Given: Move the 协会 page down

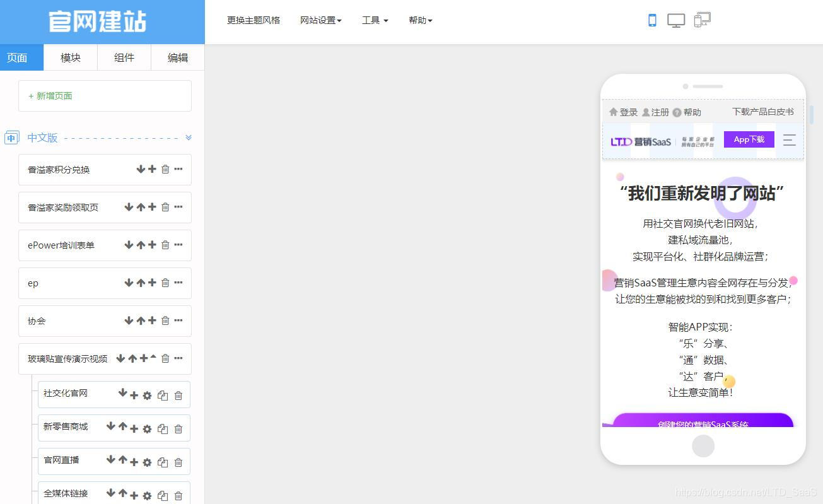Looking at the screenshot, I should point(129,320).
